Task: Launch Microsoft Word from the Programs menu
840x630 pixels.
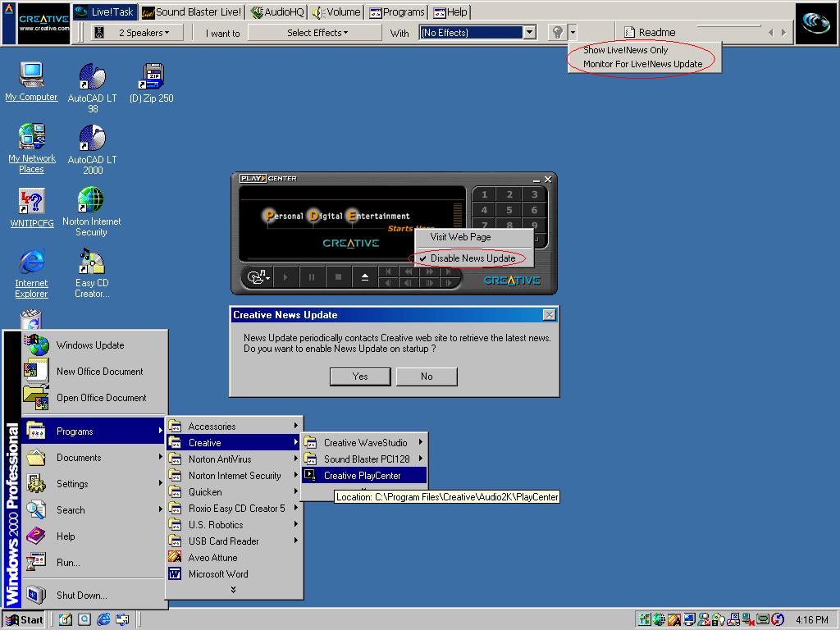Action: click(x=234, y=574)
